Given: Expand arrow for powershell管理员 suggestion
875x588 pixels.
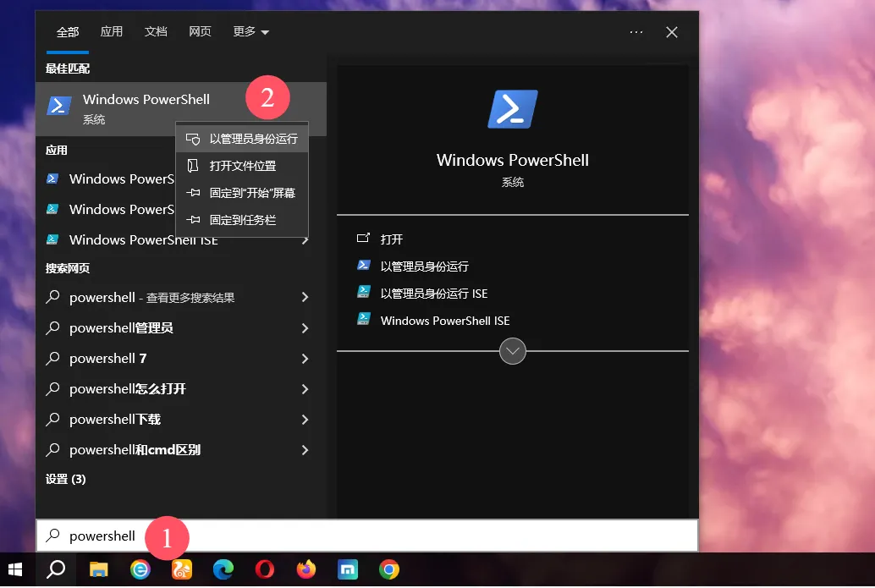Looking at the screenshot, I should (x=305, y=328).
